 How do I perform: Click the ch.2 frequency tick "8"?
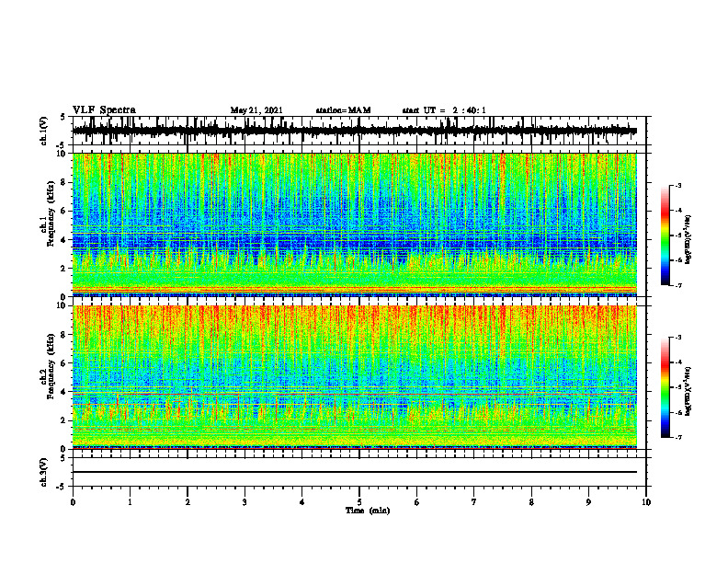64,335
